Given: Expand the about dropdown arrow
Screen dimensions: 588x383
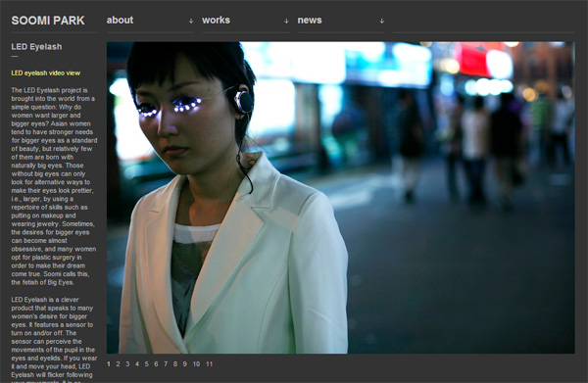Looking at the screenshot, I should pos(191,21).
